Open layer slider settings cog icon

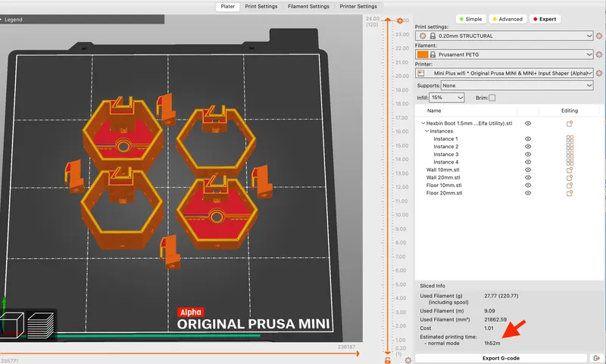pyautogui.click(x=408, y=360)
